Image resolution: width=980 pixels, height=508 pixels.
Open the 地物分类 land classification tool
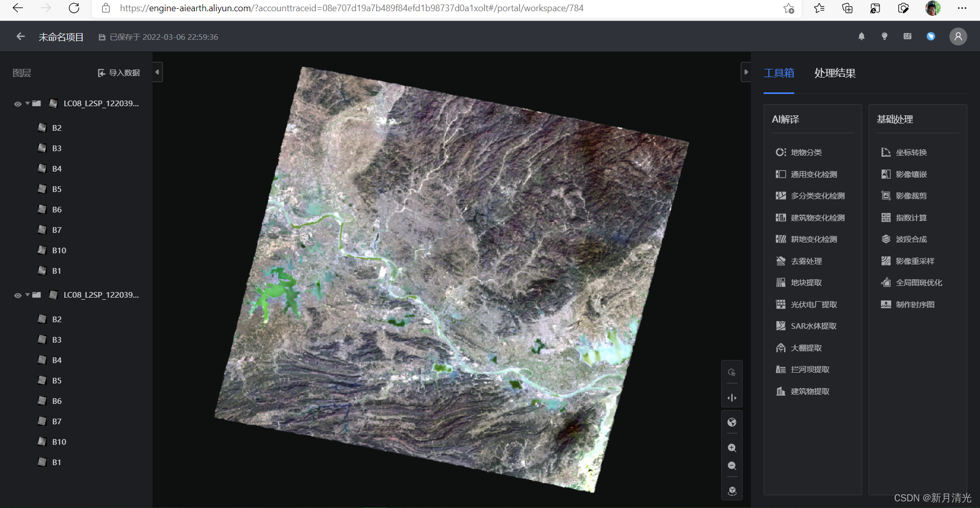tap(799, 152)
